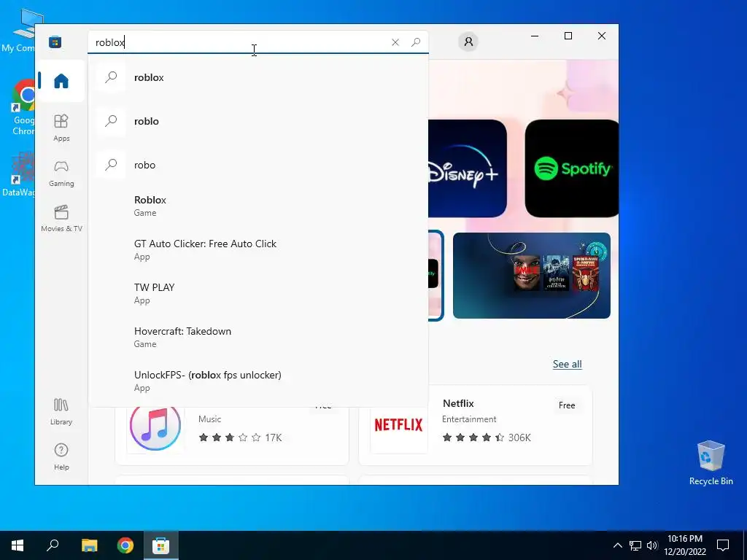Screen dimensions: 747x560
Task: Click the Netflix logo thumbnail
Action: point(399,425)
